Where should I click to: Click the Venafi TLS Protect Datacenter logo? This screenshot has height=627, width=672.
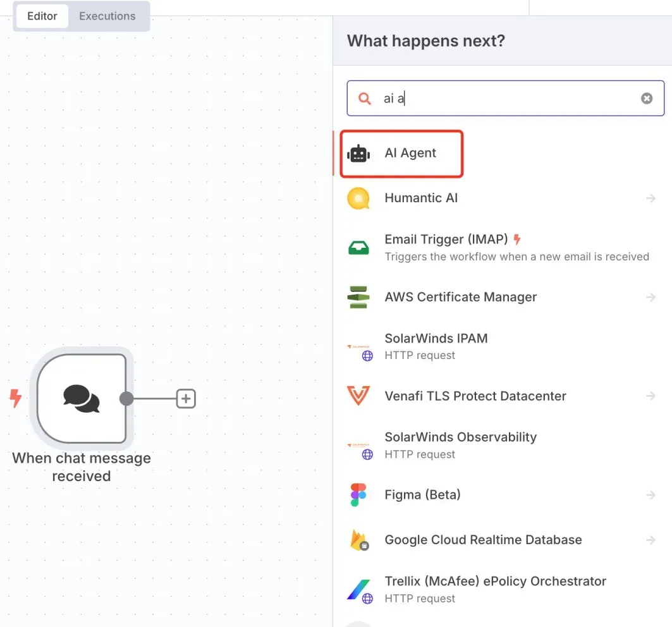(358, 395)
